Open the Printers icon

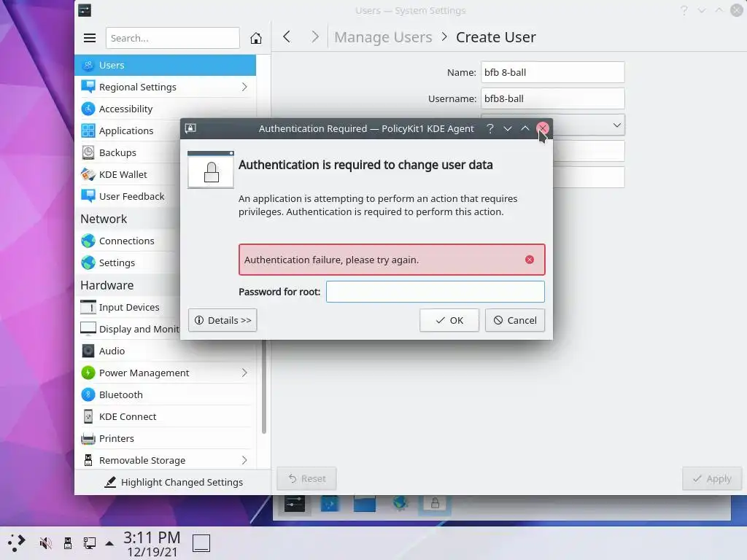click(88, 438)
